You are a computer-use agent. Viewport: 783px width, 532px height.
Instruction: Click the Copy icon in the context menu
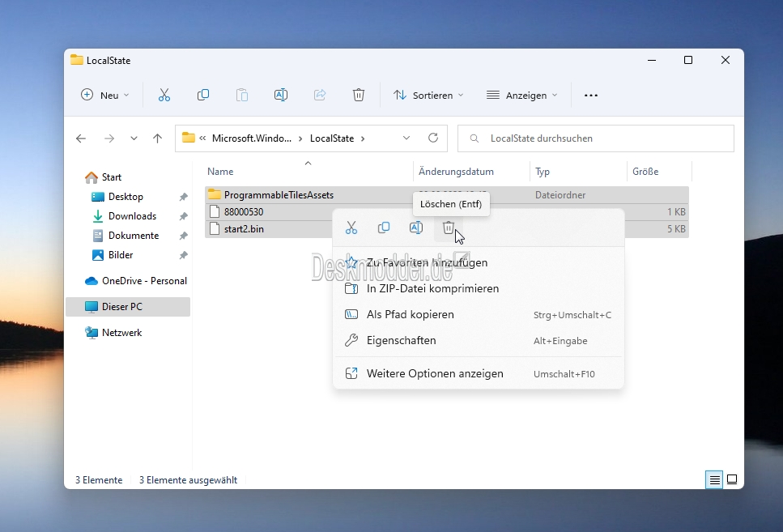point(384,228)
